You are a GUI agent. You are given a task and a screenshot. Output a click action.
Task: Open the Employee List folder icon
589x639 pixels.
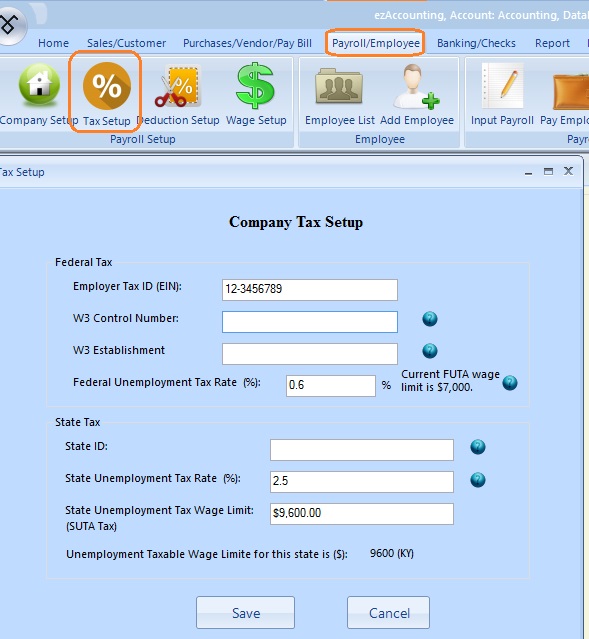point(339,86)
